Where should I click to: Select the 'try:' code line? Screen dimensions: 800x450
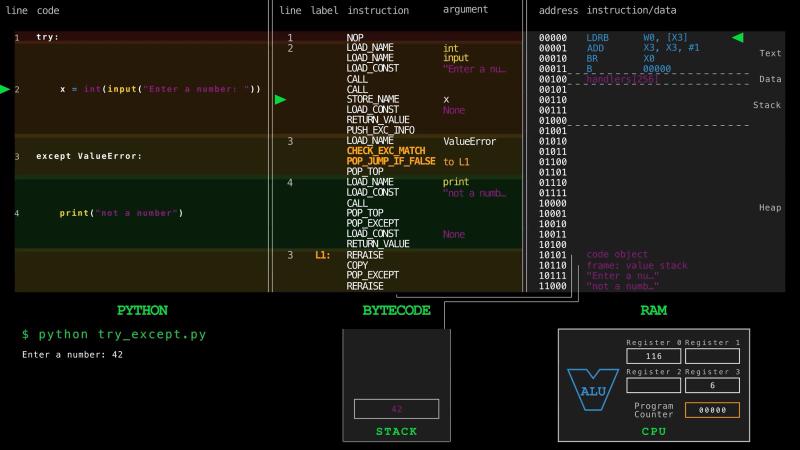click(47, 37)
